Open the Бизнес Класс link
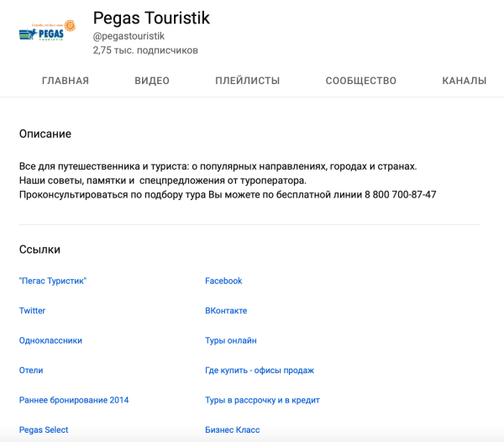 (233, 430)
